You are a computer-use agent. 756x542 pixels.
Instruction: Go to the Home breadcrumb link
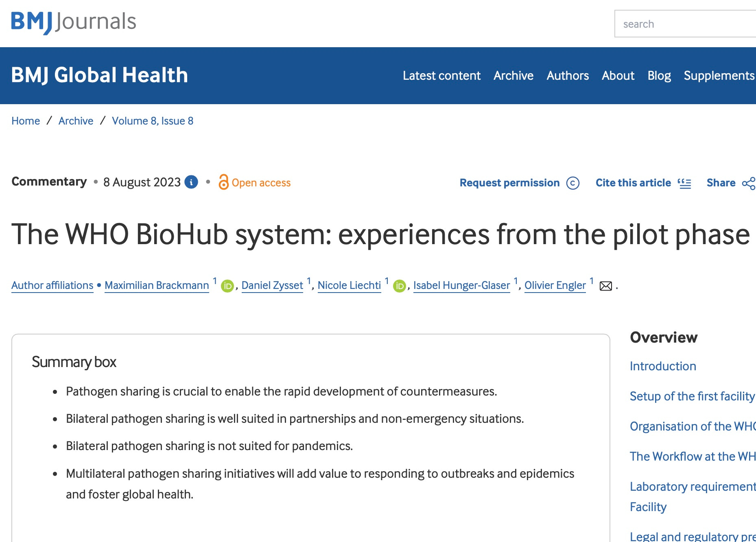point(26,121)
